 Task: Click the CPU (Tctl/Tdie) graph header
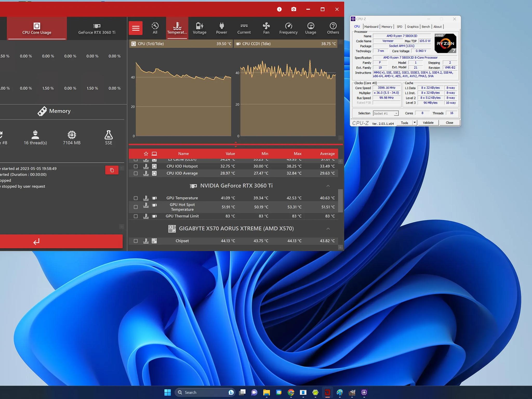(x=181, y=44)
